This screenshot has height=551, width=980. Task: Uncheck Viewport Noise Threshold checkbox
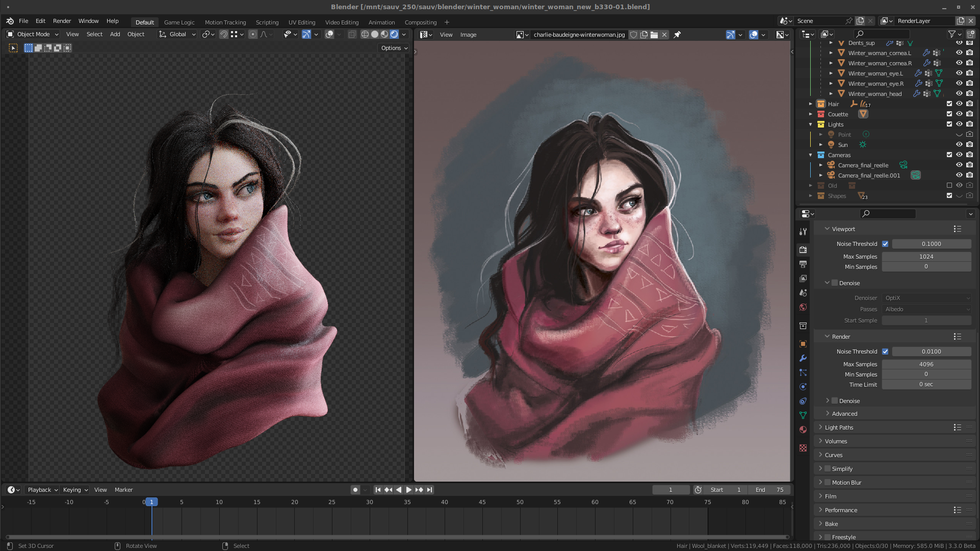coord(885,244)
